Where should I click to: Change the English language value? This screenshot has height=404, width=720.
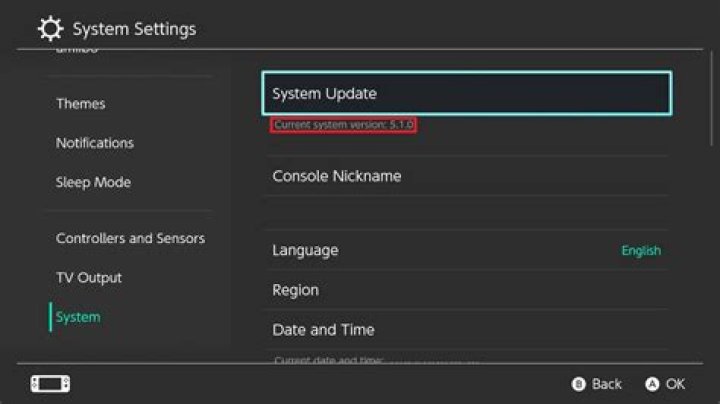641,251
